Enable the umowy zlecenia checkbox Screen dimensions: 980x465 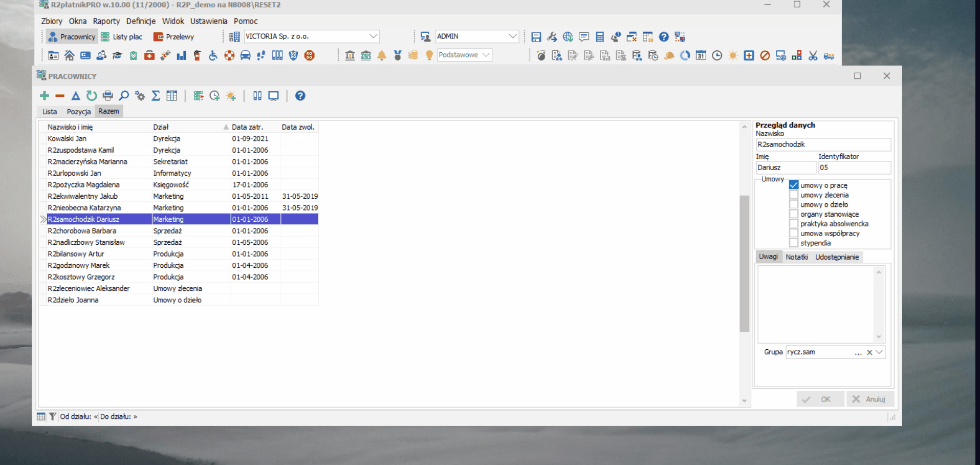[794, 195]
